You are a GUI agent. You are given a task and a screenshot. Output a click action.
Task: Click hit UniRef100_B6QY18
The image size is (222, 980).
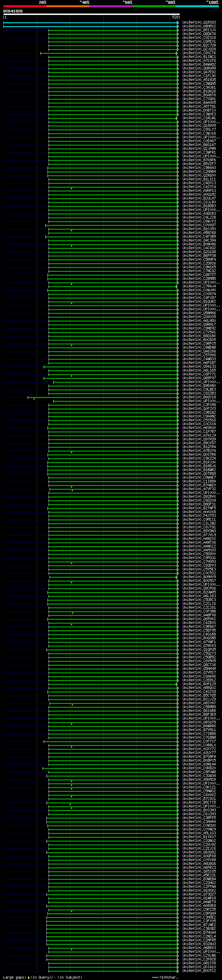[x=199, y=397]
